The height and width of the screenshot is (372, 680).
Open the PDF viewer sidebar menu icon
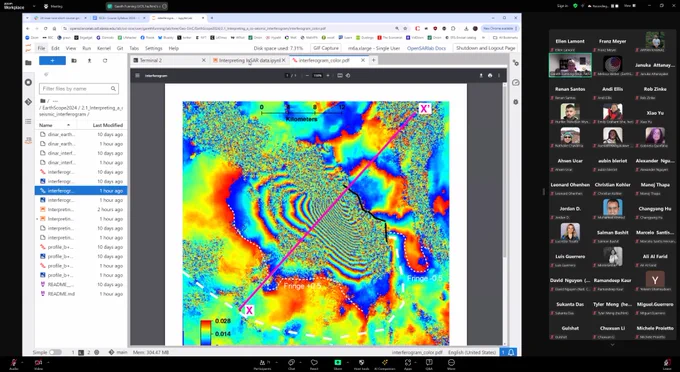point(137,75)
